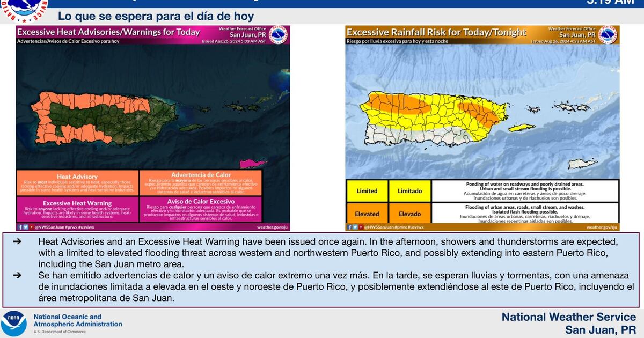
Task: Click the NWS emblem on the heat advisory graphic
Action: [x=277, y=35]
